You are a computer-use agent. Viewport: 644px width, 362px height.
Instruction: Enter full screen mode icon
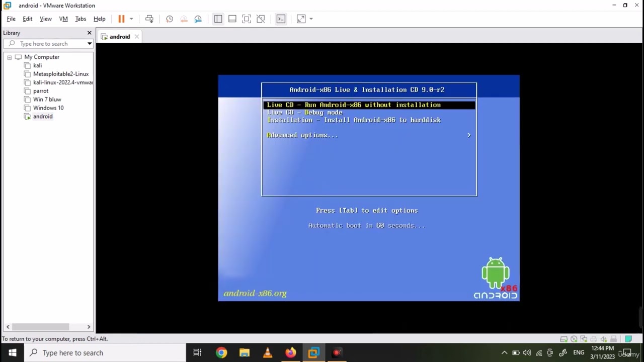(247, 19)
